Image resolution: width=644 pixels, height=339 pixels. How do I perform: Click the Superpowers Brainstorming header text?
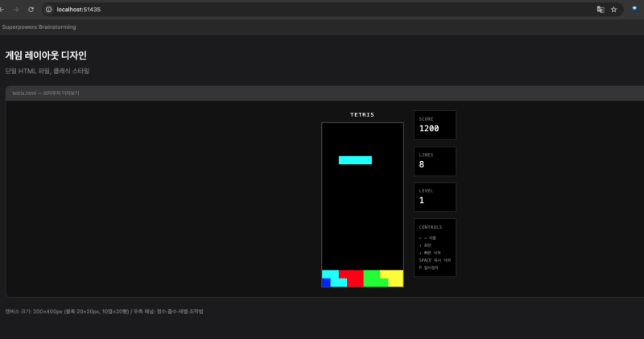(39, 27)
